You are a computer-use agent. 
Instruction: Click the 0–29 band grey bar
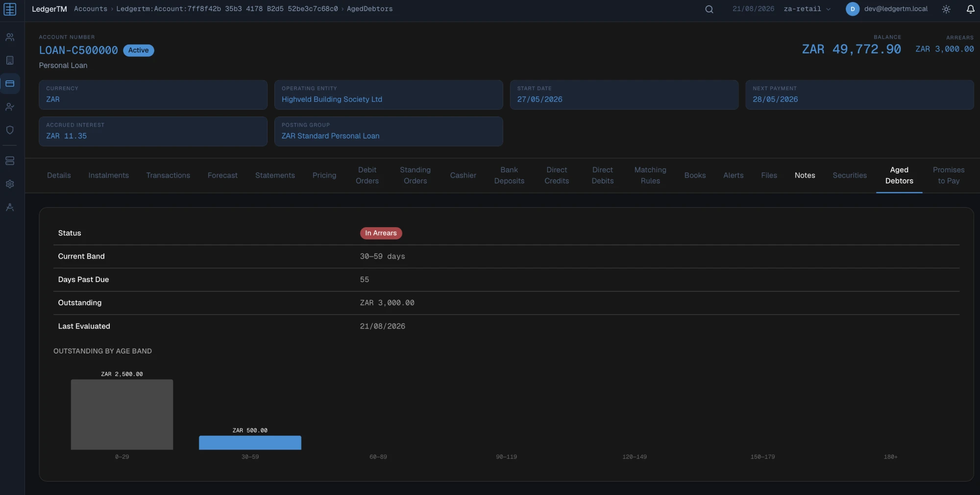pyautogui.click(x=122, y=415)
